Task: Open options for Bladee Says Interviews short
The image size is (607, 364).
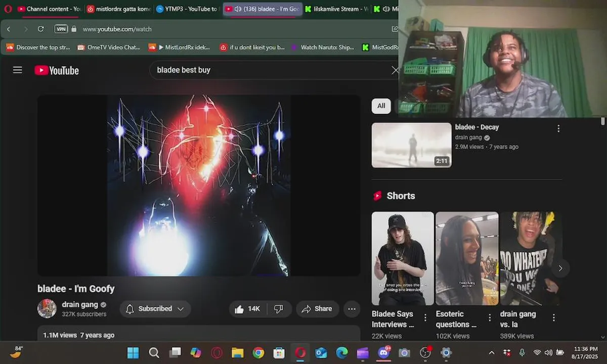Action: tap(425, 318)
